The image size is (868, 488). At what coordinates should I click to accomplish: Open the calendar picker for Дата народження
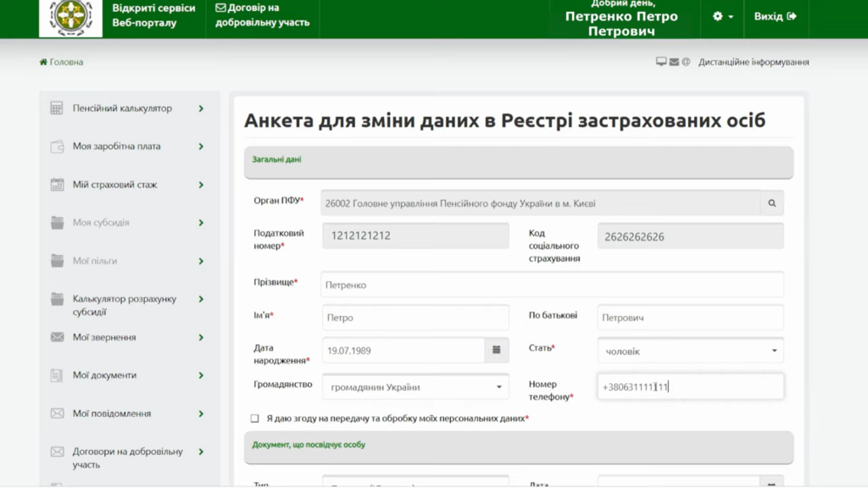(497, 350)
